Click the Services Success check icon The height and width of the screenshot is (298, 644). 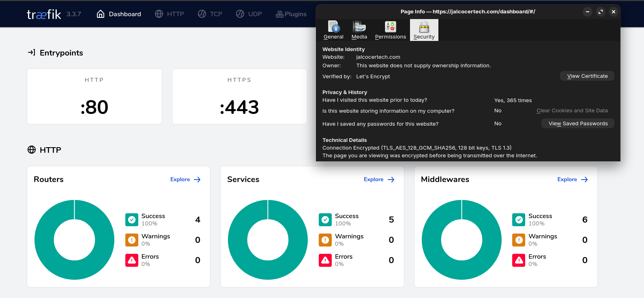pos(325,220)
